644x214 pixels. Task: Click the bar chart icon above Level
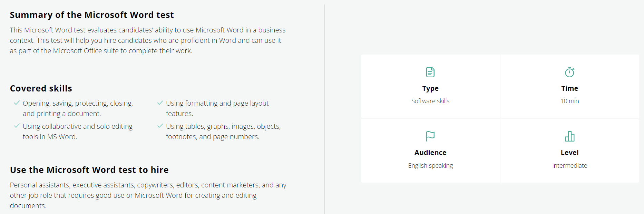pyautogui.click(x=569, y=136)
